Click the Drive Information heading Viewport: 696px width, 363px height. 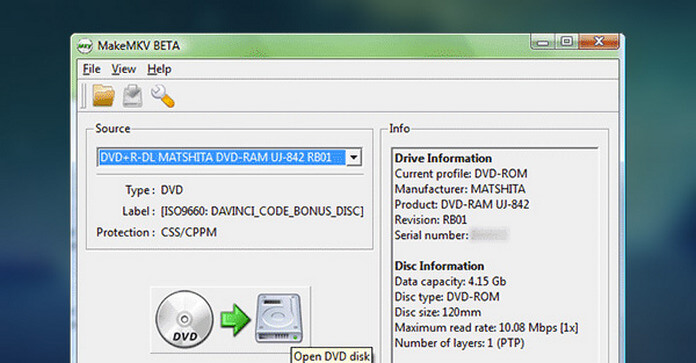[443, 158]
